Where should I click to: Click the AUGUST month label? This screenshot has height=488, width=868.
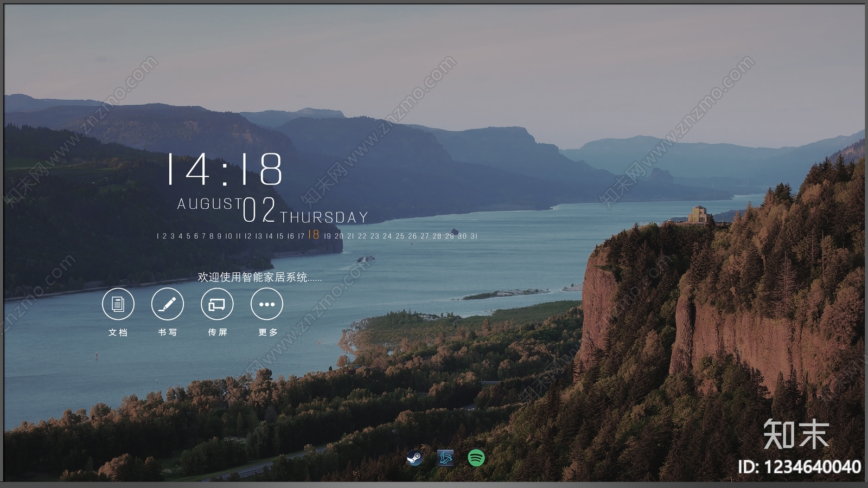[x=210, y=204]
